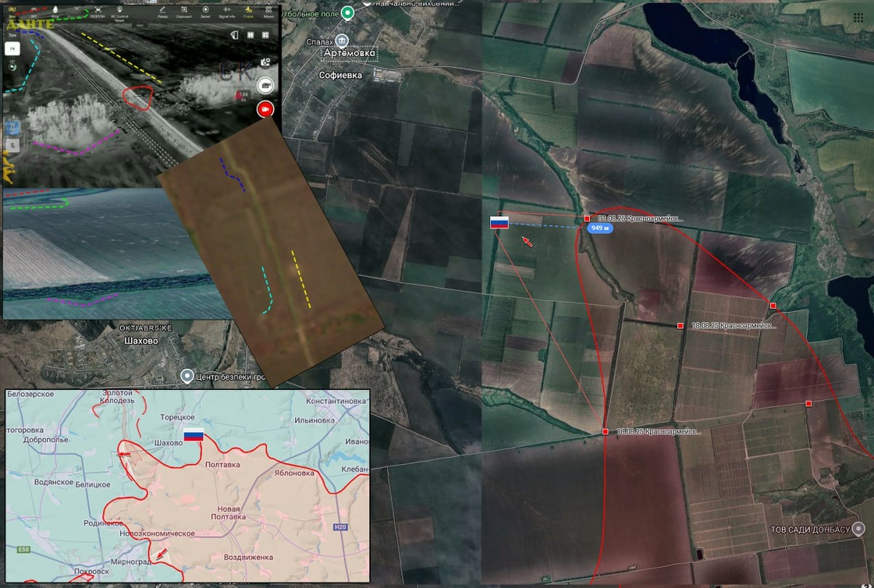Click Белозерское on the inset map
The width and height of the screenshot is (874, 588).
pyautogui.click(x=31, y=394)
